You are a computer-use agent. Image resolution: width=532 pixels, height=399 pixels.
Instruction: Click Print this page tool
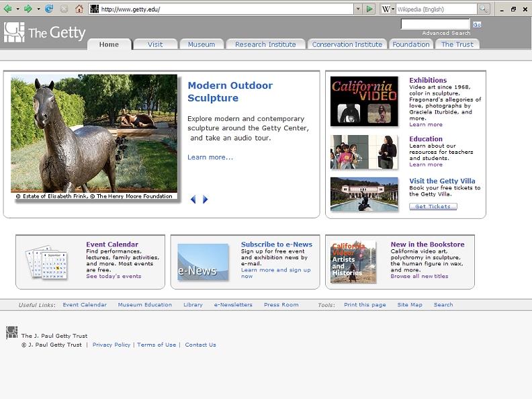(365, 305)
